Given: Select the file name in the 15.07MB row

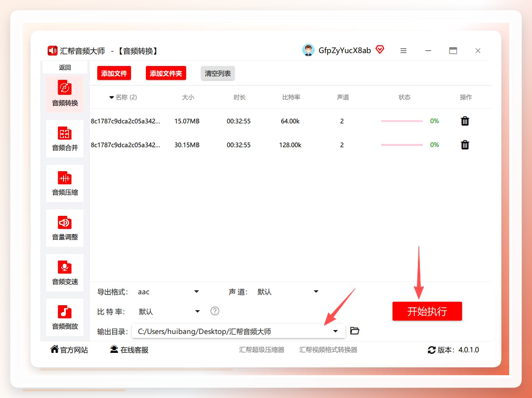Looking at the screenshot, I should 126,121.
